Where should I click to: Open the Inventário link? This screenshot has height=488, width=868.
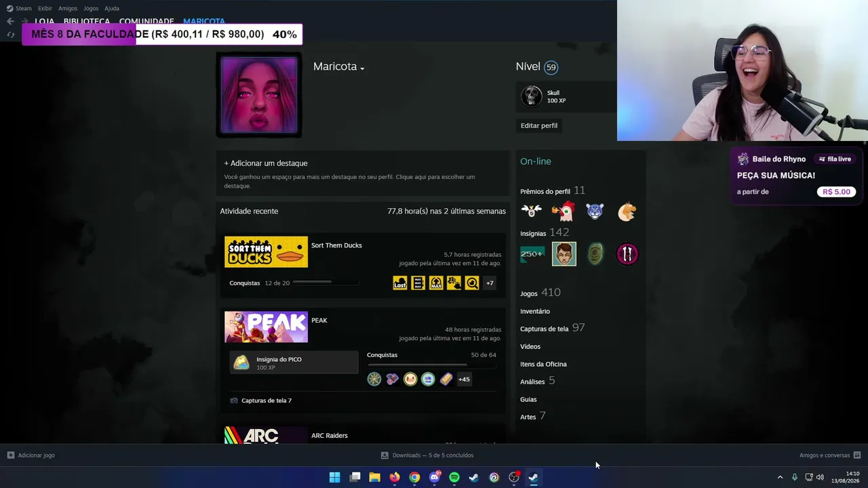(535, 311)
